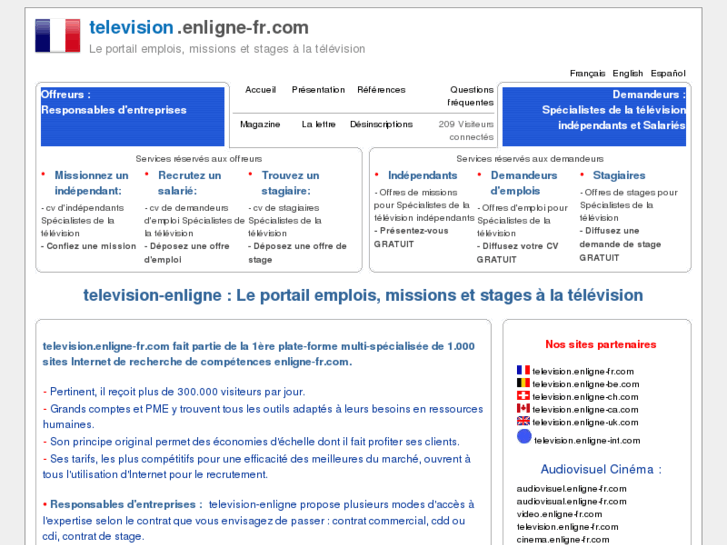The width and height of the screenshot is (727, 545).
Task: Click Offres de stages pour Spécialistes
Action: pyautogui.click(x=629, y=205)
